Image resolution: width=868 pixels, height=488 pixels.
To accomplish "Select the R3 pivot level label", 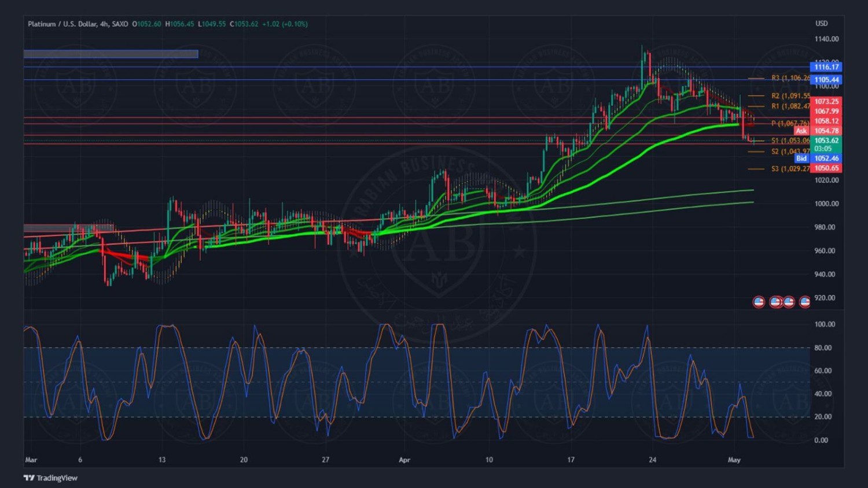I will [x=790, y=78].
